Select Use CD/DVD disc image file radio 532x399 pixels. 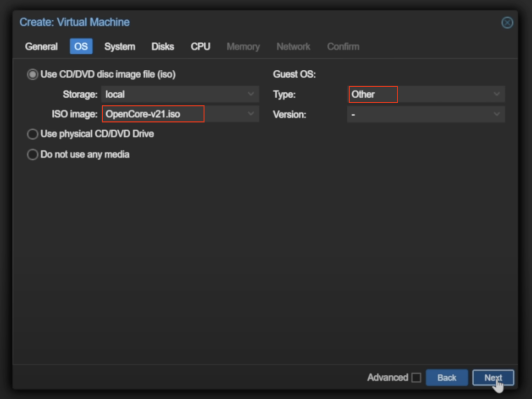coord(33,74)
